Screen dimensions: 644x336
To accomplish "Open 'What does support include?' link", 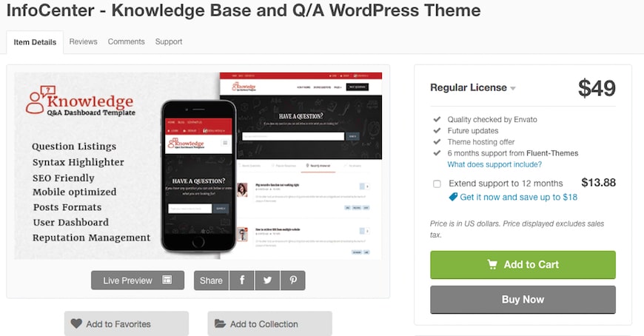I will (x=494, y=164).
